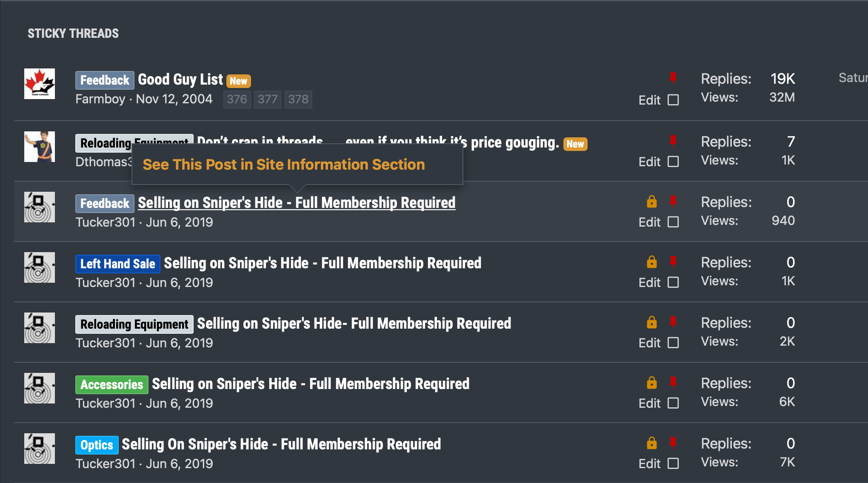Click the Optics prefix tag
This screenshot has width=868, height=483.
pyautogui.click(x=97, y=445)
